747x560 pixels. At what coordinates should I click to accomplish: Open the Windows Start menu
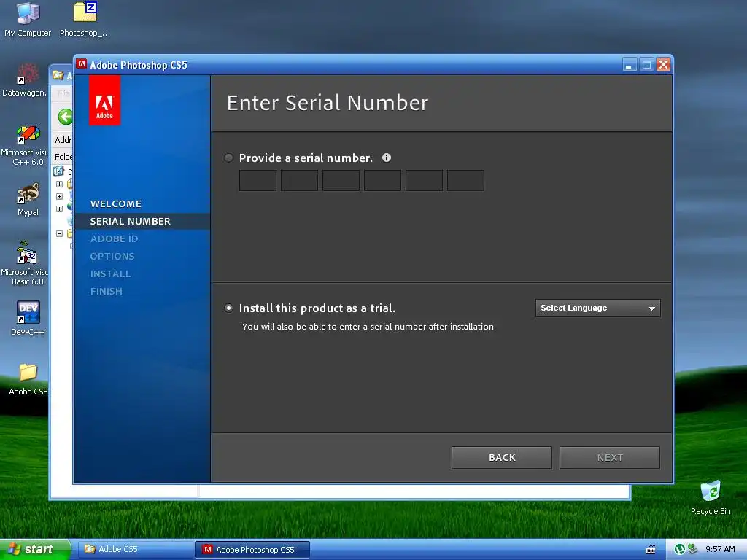35,550
